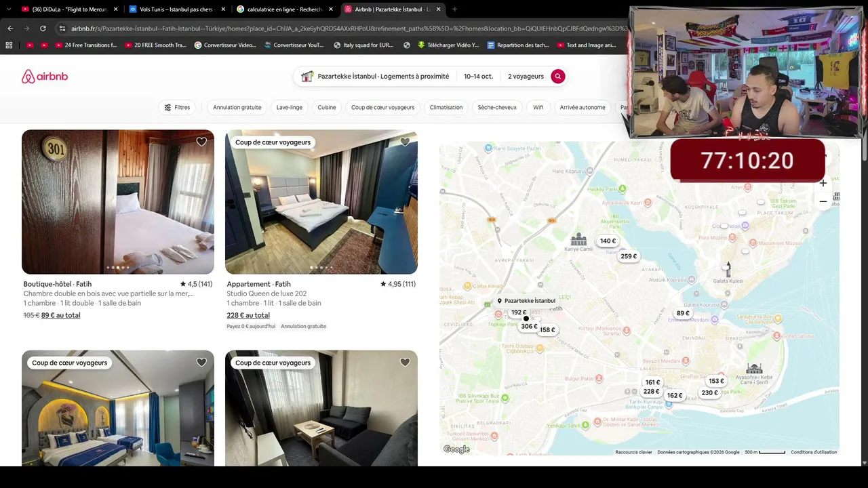Image resolution: width=868 pixels, height=488 pixels.
Task: Heart the listing with the grey sofa
Action: click(x=405, y=363)
